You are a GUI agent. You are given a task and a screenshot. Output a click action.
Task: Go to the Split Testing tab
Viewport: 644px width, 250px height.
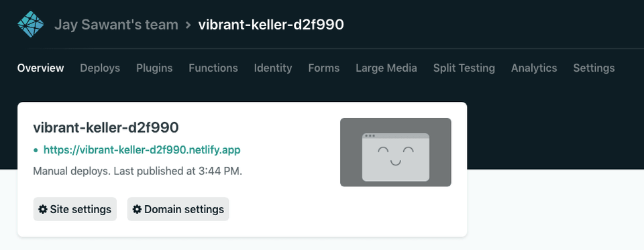coord(464,68)
